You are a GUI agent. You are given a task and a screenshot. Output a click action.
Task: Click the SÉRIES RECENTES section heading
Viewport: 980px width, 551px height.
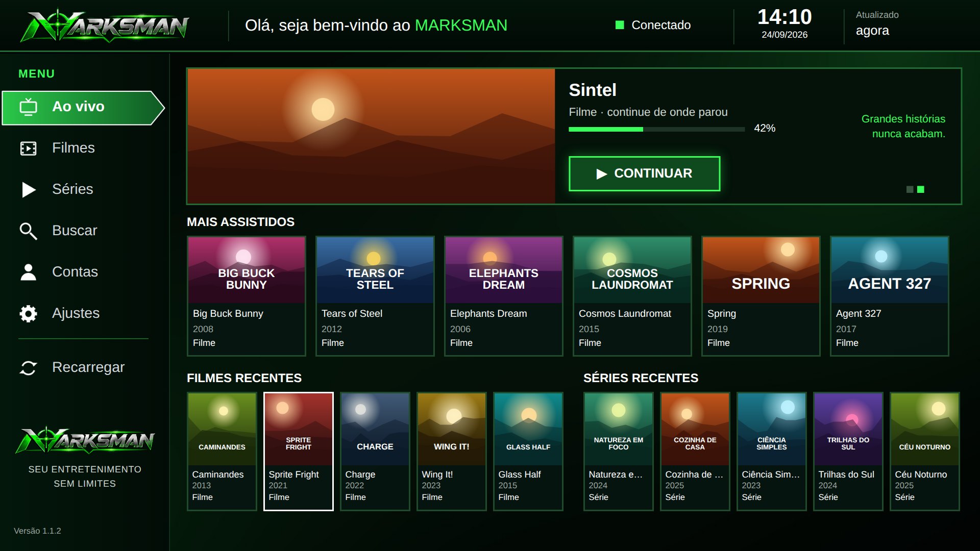(641, 378)
